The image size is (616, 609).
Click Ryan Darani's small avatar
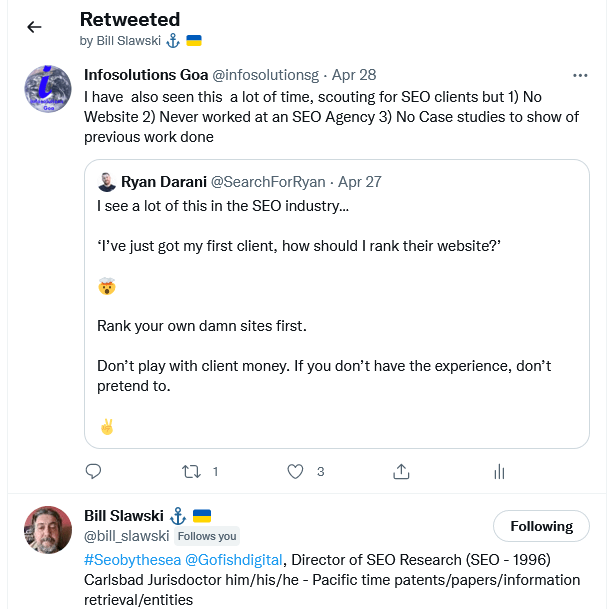107,182
